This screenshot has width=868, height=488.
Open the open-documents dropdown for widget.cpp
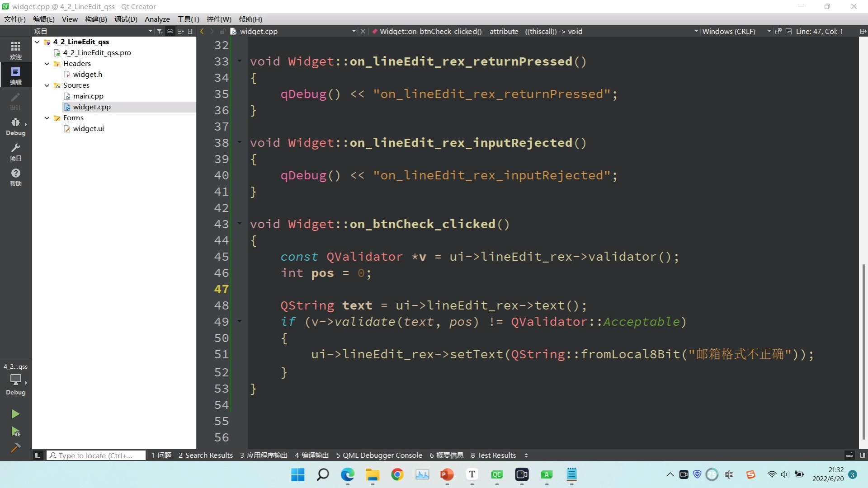(x=354, y=31)
